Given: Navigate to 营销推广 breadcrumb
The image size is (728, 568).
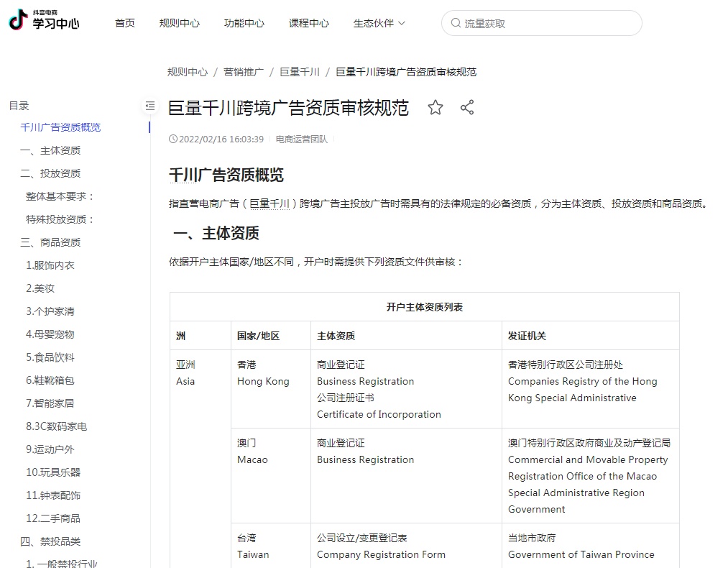Looking at the screenshot, I should tap(244, 72).
